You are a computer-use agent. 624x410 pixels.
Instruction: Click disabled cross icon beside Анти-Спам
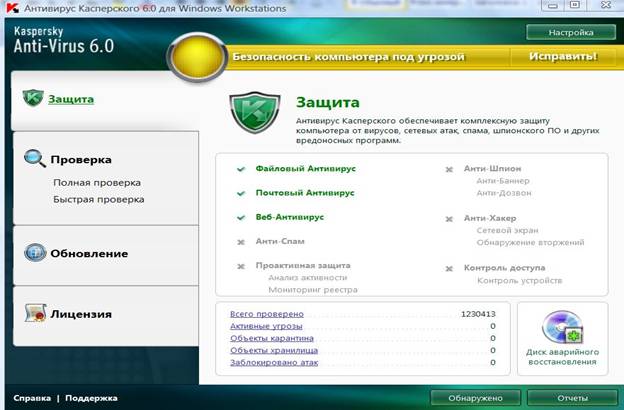click(240, 242)
